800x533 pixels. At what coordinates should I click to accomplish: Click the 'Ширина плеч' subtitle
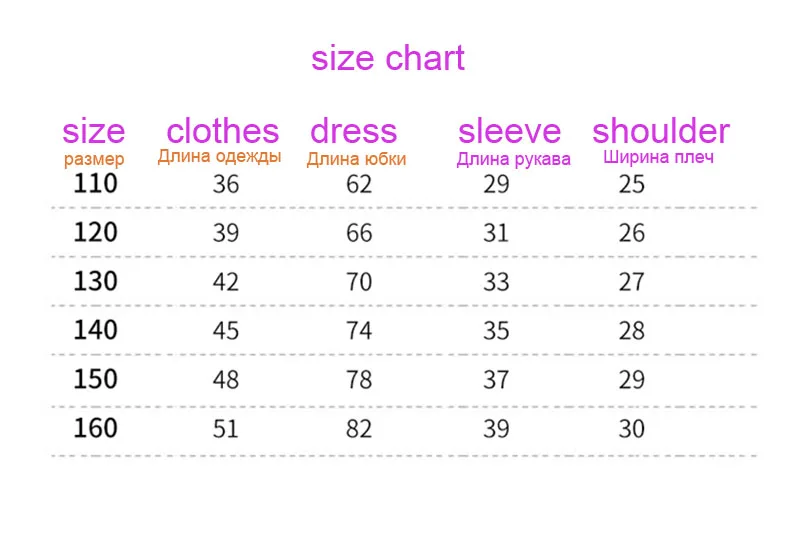tap(658, 157)
